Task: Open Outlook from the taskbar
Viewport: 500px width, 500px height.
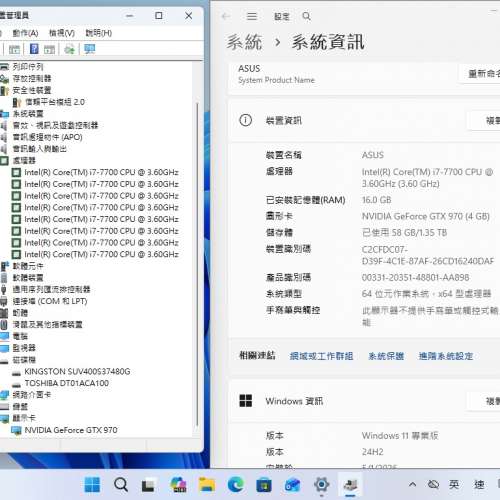Action: tap(292, 485)
